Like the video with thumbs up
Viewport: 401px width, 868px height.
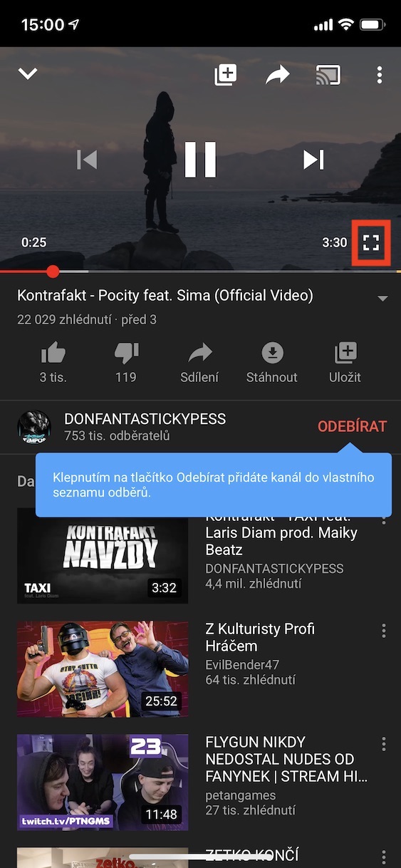[x=53, y=361]
